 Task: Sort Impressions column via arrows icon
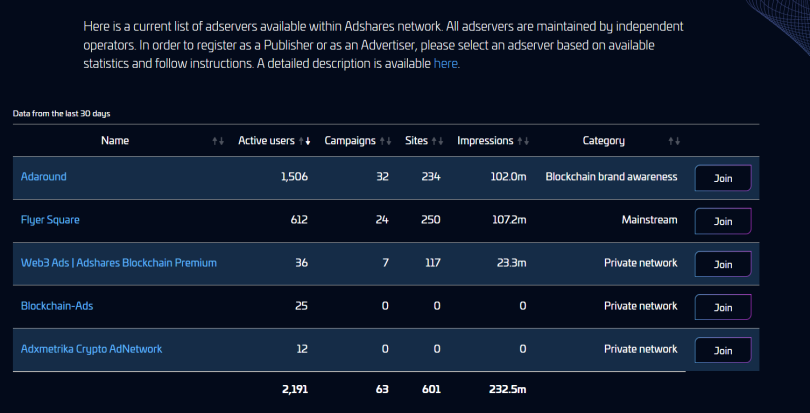pos(523,141)
